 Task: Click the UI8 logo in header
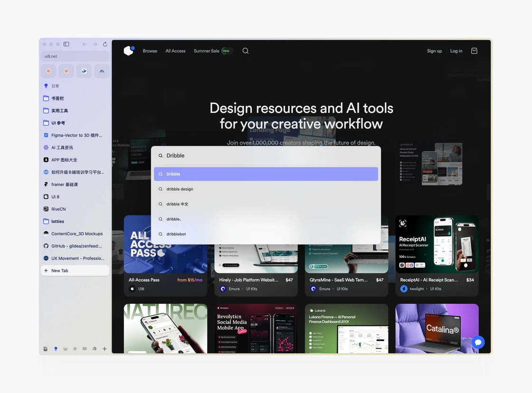(129, 50)
